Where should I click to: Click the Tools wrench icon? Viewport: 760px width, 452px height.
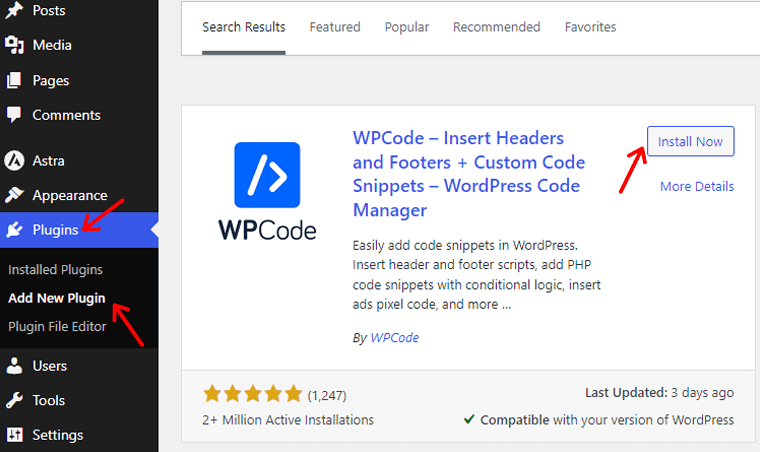(15, 400)
